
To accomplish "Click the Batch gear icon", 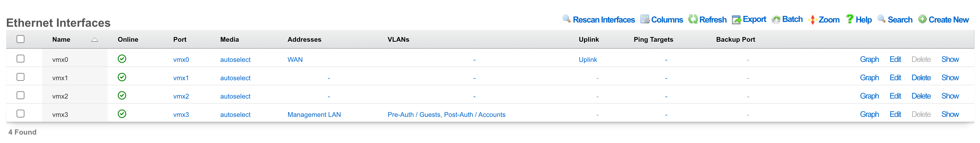I will 776,20.
